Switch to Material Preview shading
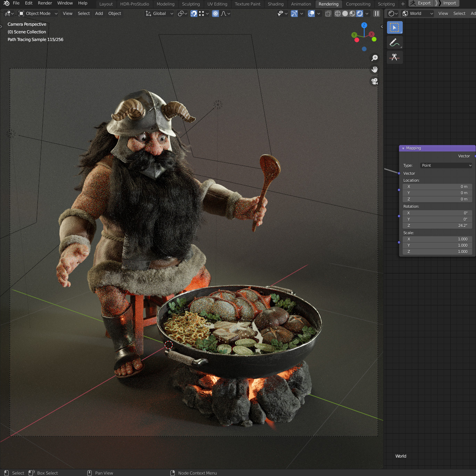476x476 pixels. point(352,14)
